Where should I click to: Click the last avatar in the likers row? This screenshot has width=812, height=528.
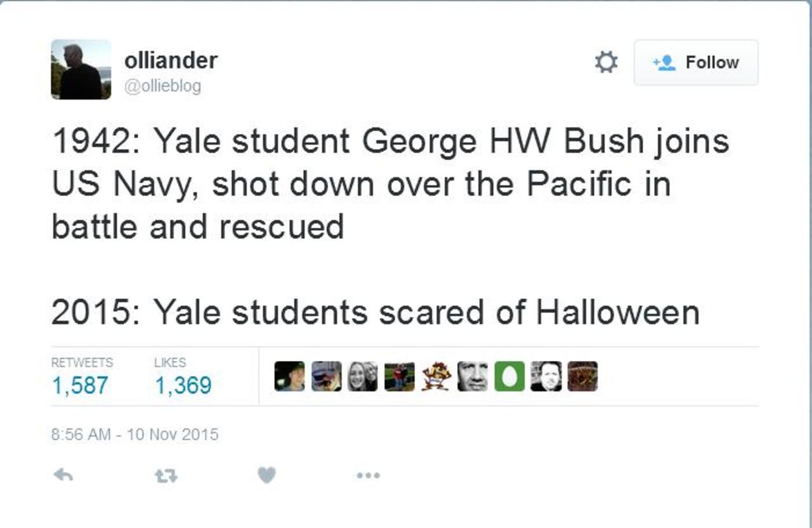(x=582, y=376)
